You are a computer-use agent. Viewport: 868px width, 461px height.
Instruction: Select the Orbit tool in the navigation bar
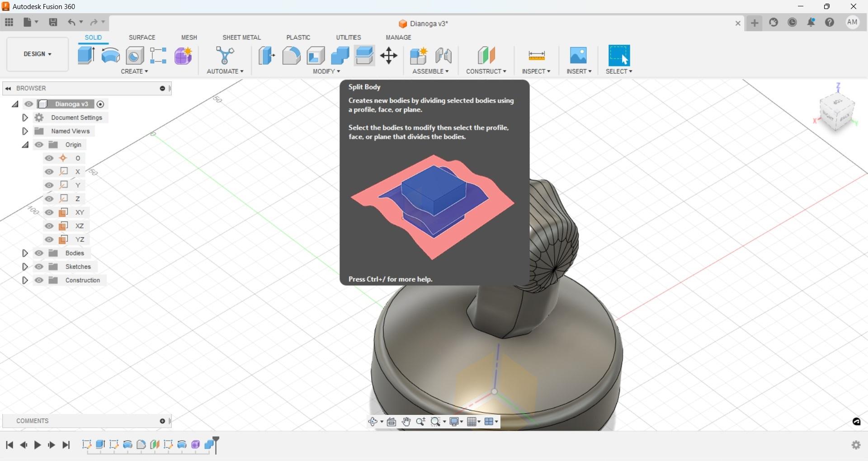pyautogui.click(x=373, y=422)
